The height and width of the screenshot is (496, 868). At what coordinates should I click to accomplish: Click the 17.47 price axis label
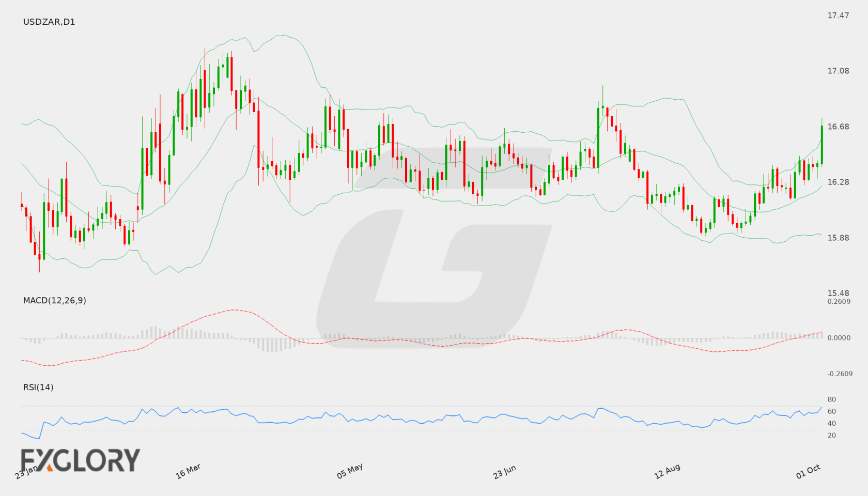coord(838,16)
